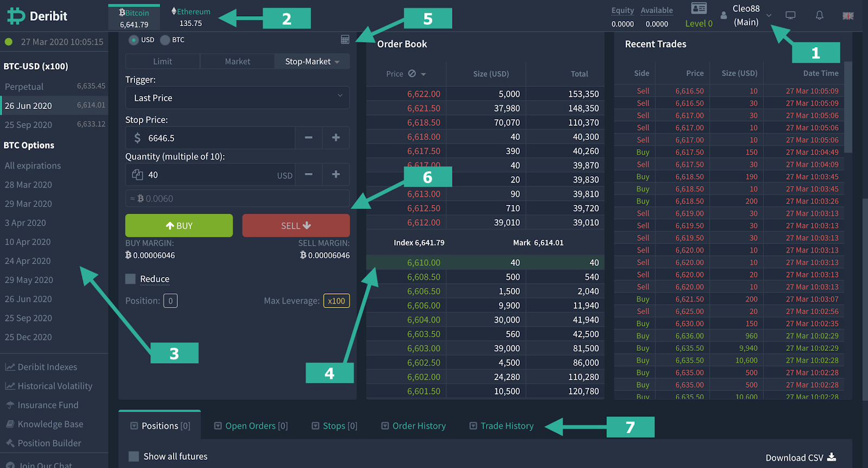Open Insurance Fund page
The height and width of the screenshot is (468, 868).
[x=42, y=405]
